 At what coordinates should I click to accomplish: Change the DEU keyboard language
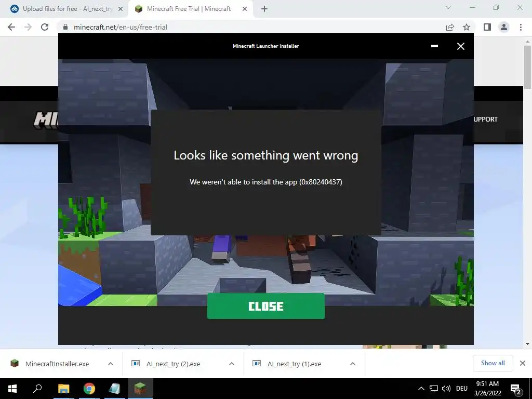point(462,389)
